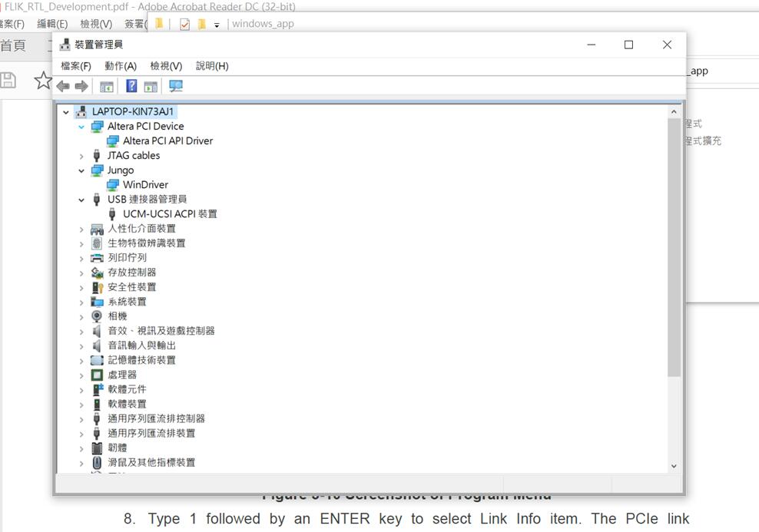Click the USB icon beside 通用序列匯流排控制器
759x532 pixels.
tap(97, 419)
